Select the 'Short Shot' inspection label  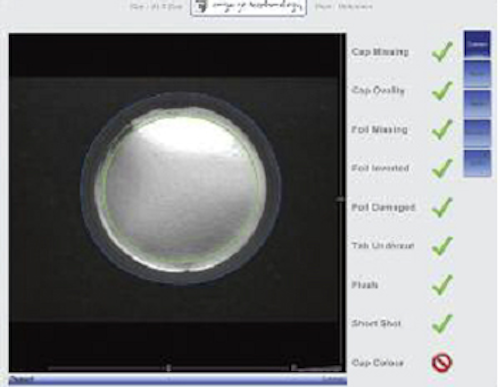click(376, 323)
